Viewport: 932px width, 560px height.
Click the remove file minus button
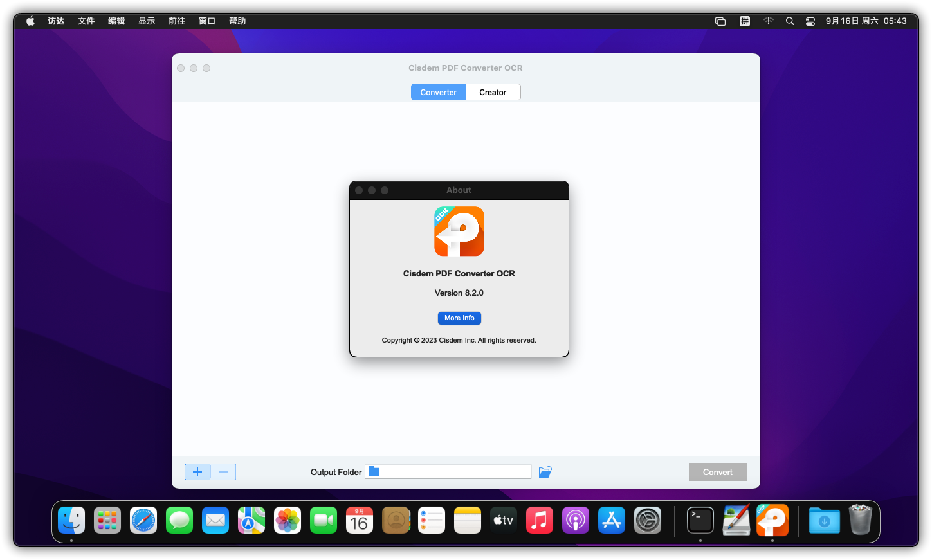[x=223, y=472]
